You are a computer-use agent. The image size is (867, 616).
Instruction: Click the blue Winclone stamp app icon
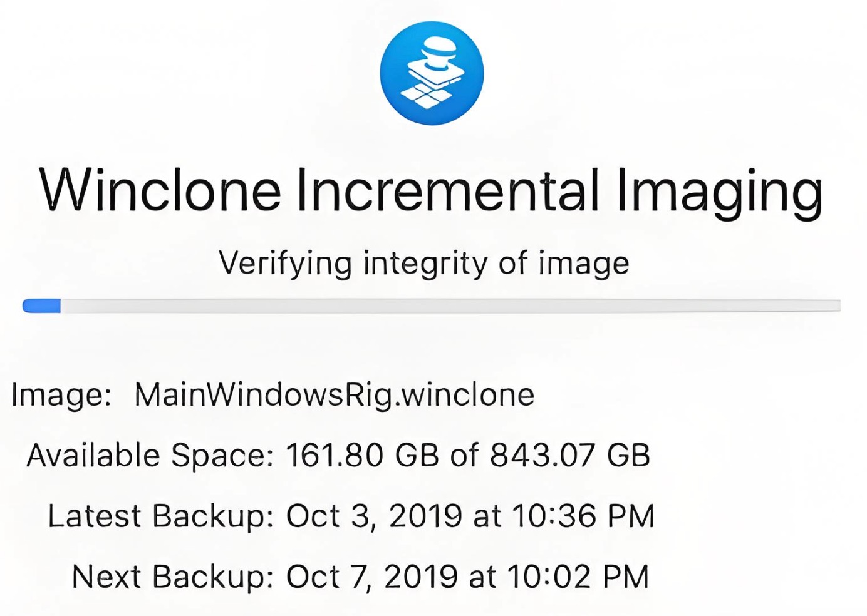point(432,73)
